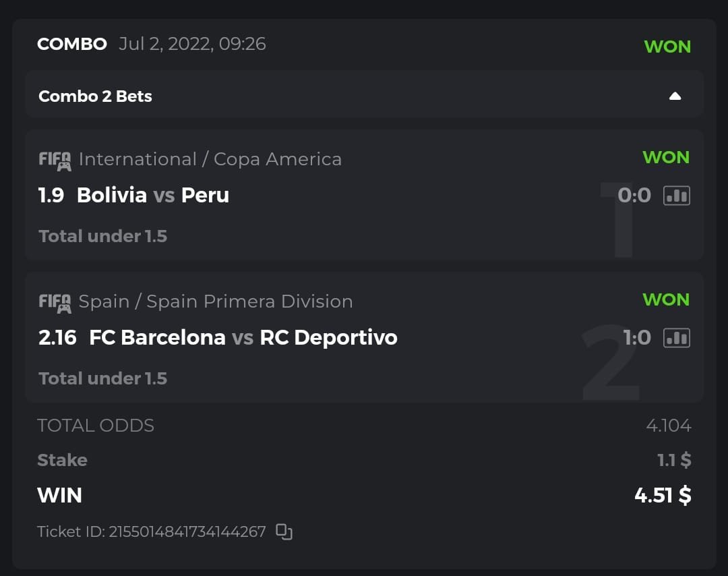728x576 pixels.
Task: Select the FC Barcelona team name
Action: point(157,337)
